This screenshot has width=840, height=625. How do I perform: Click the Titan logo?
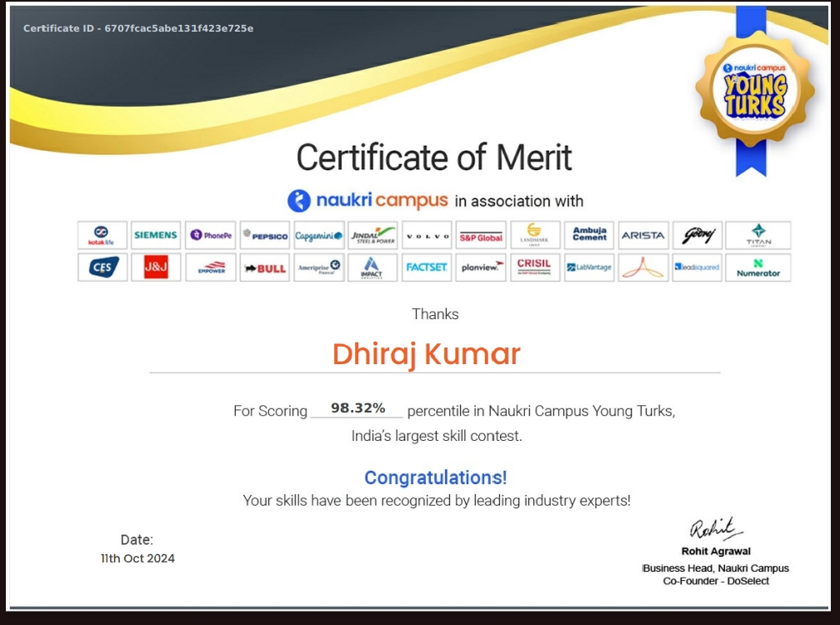(x=758, y=235)
